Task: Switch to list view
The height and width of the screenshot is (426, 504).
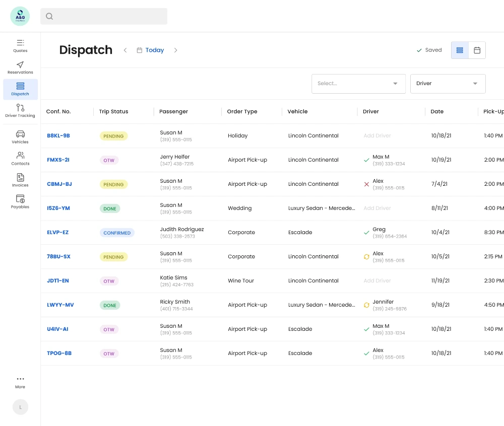Action: (x=460, y=50)
